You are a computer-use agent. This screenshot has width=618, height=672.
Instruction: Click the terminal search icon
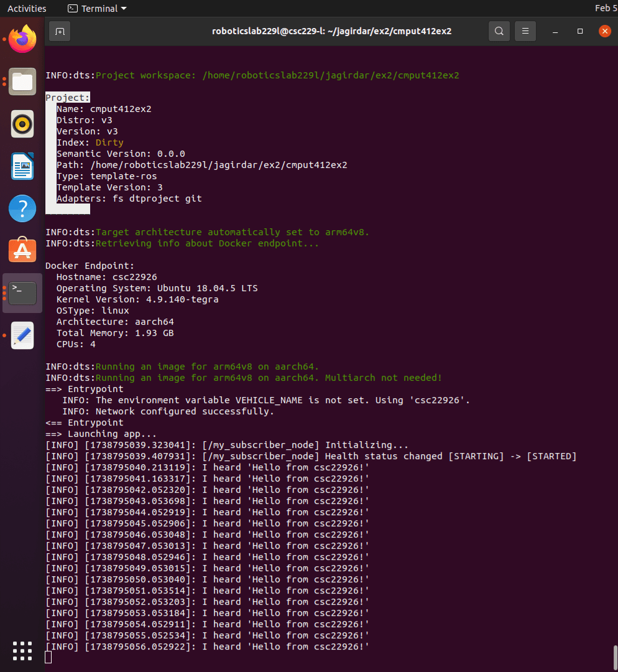(499, 30)
